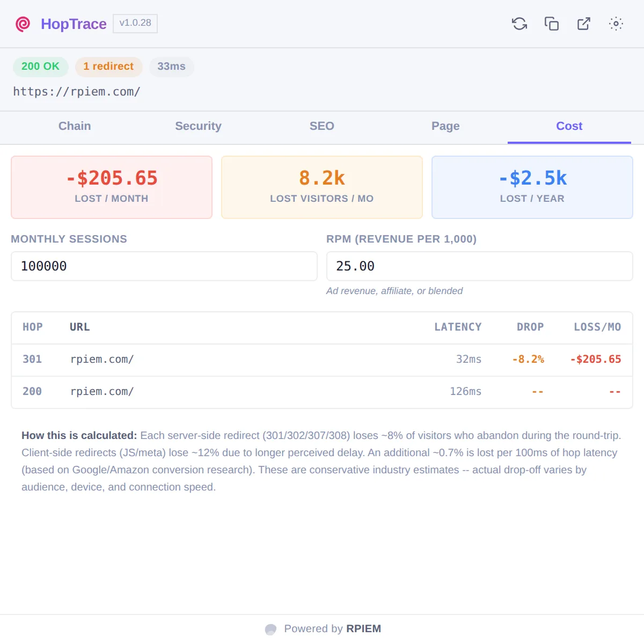Screen dimensions: 644x644
Task: Switch to the Chain tab
Action: (x=75, y=126)
